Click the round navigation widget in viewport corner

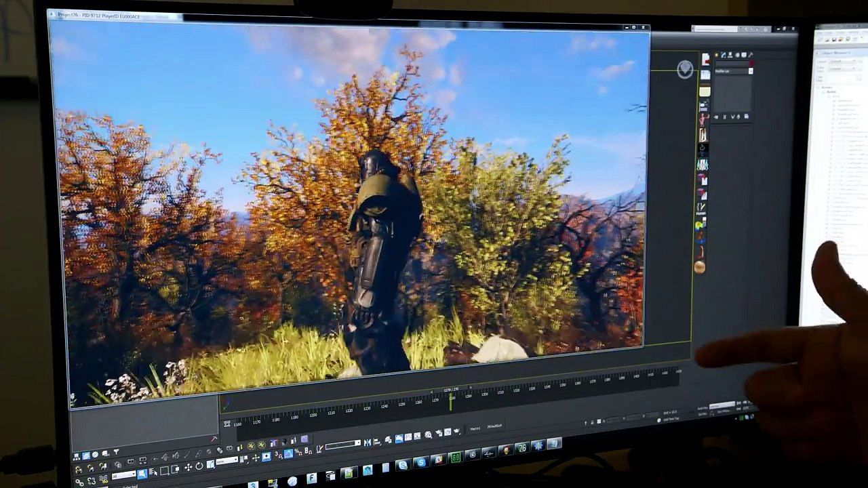tap(685, 69)
